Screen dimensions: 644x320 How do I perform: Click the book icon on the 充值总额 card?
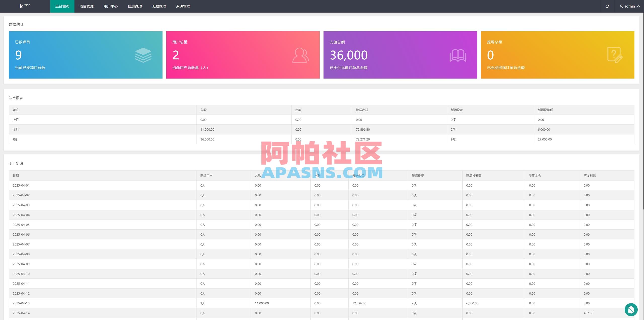coord(458,55)
